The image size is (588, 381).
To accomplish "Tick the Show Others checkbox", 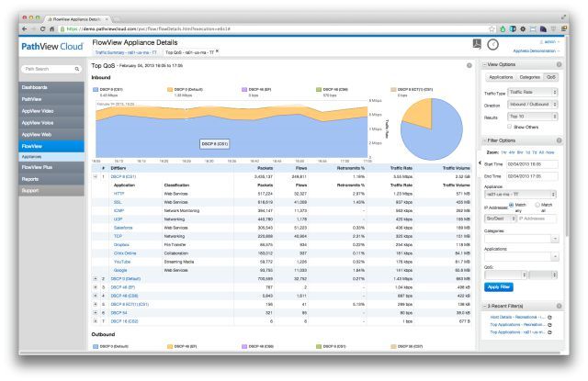I will pyautogui.click(x=509, y=127).
